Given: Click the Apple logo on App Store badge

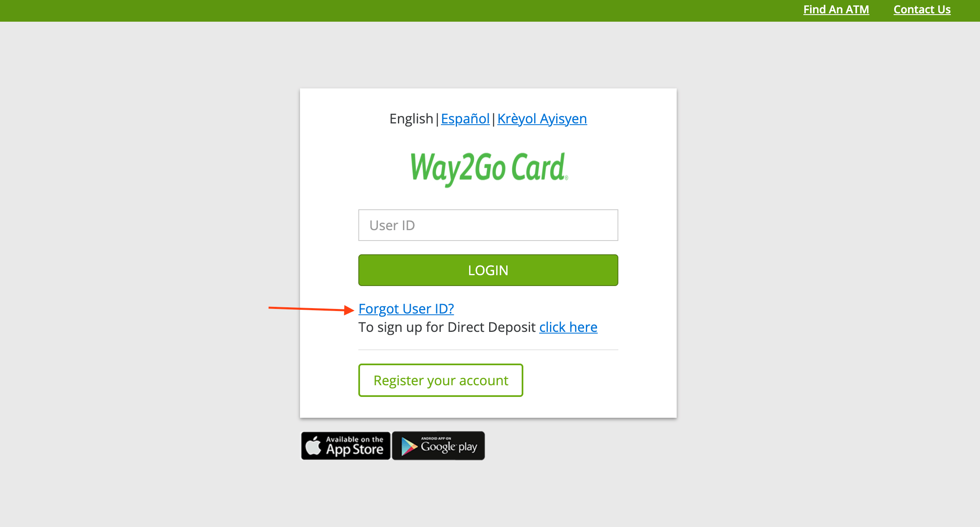Looking at the screenshot, I should click(x=313, y=446).
